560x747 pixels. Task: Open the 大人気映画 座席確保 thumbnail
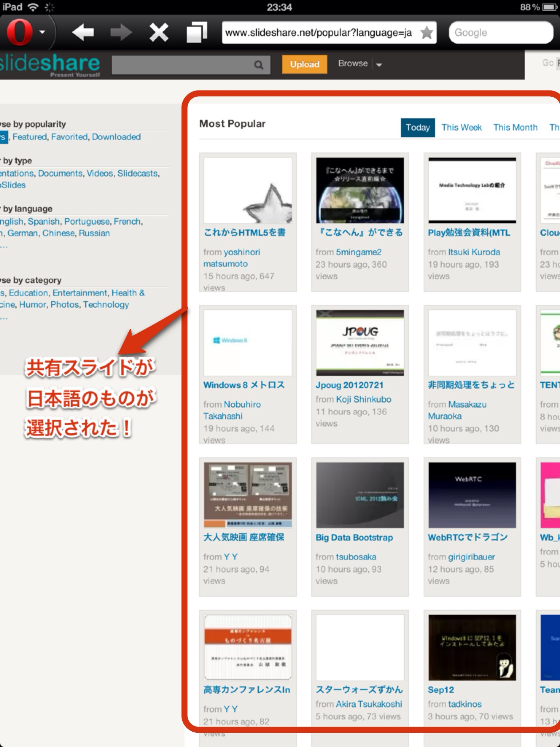click(x=248, y=495)
